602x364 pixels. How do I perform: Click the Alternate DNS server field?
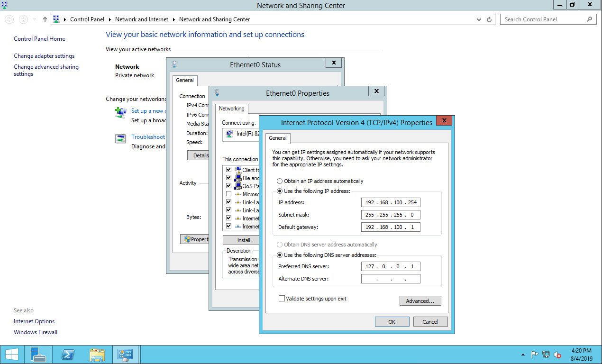(391, 279)
